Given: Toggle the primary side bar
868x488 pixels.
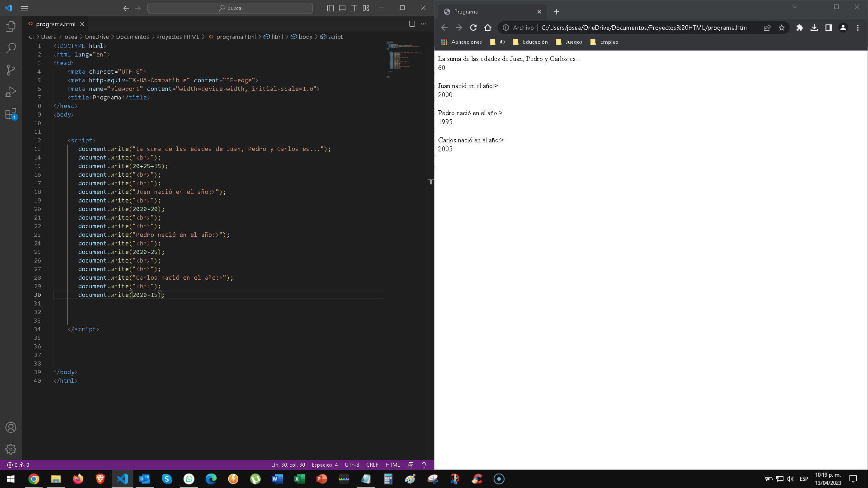Looking at the screenshot, I should coord(330,8).
